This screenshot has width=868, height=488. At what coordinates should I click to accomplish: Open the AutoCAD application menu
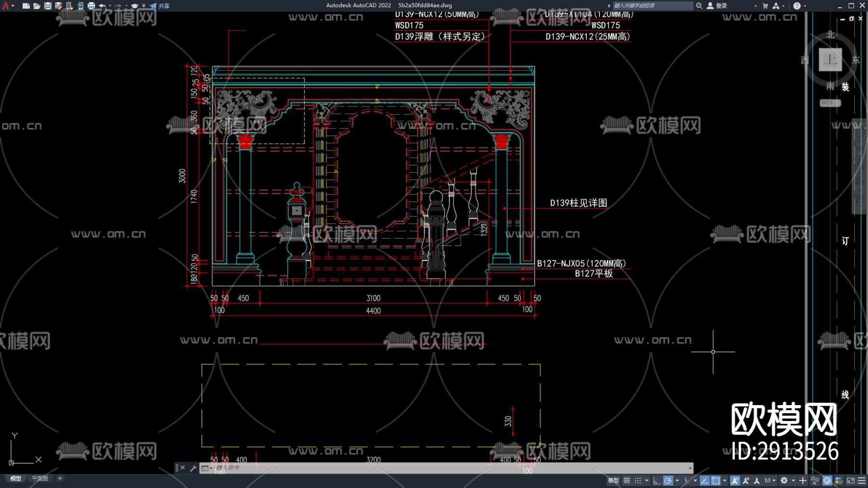(6, 6)
